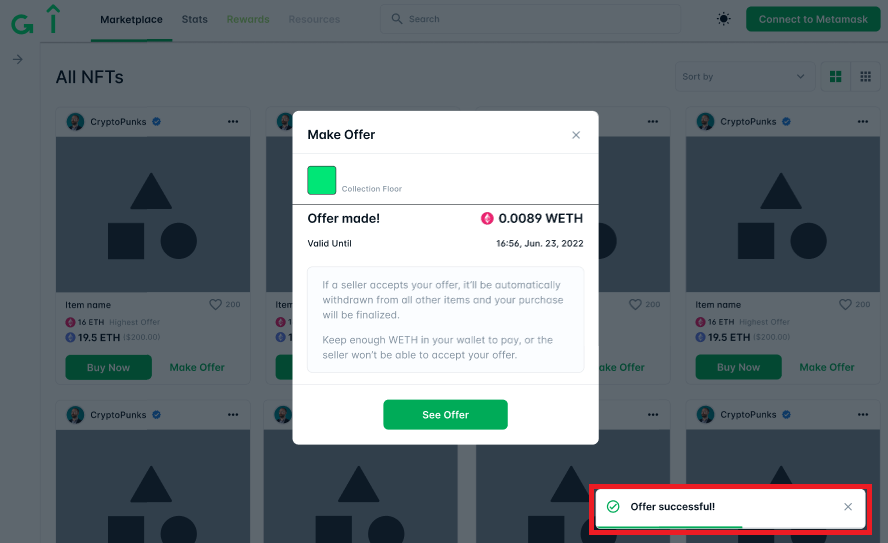
Task: Expand the sidebar with the arrow icon
Action: [x=18, y=59]
